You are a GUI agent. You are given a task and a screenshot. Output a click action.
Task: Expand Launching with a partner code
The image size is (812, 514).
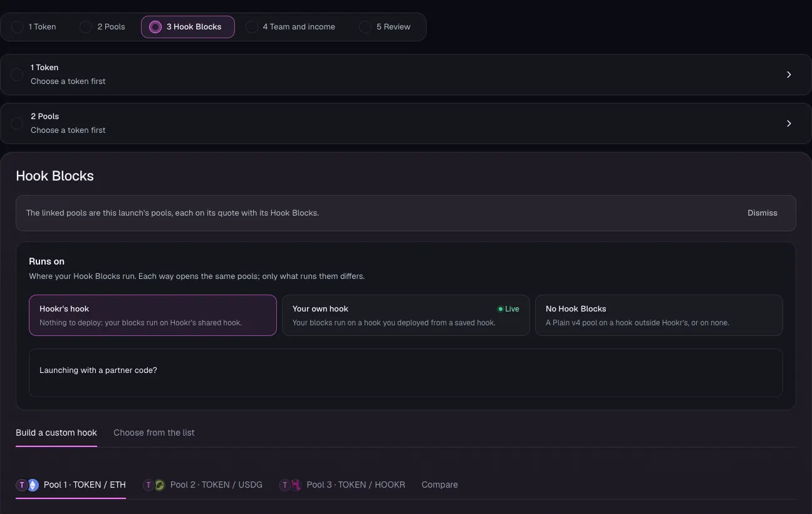click(406, 372)
